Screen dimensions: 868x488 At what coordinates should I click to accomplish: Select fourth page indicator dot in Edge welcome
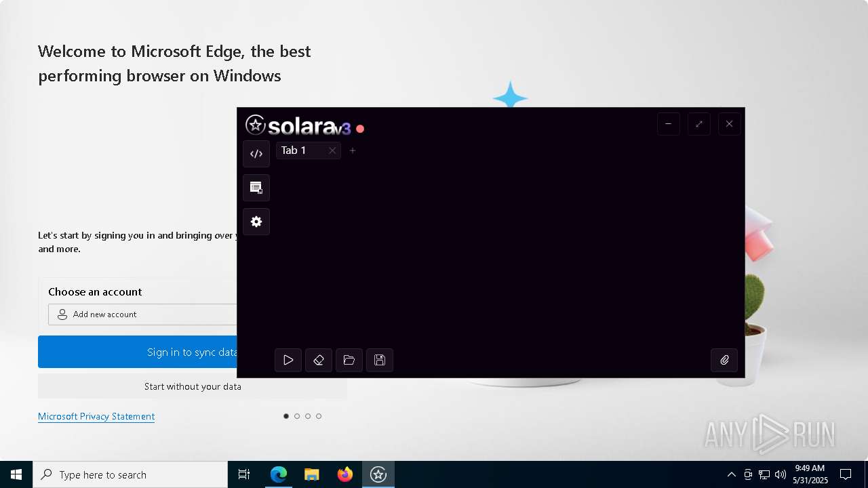coord(319,416)
